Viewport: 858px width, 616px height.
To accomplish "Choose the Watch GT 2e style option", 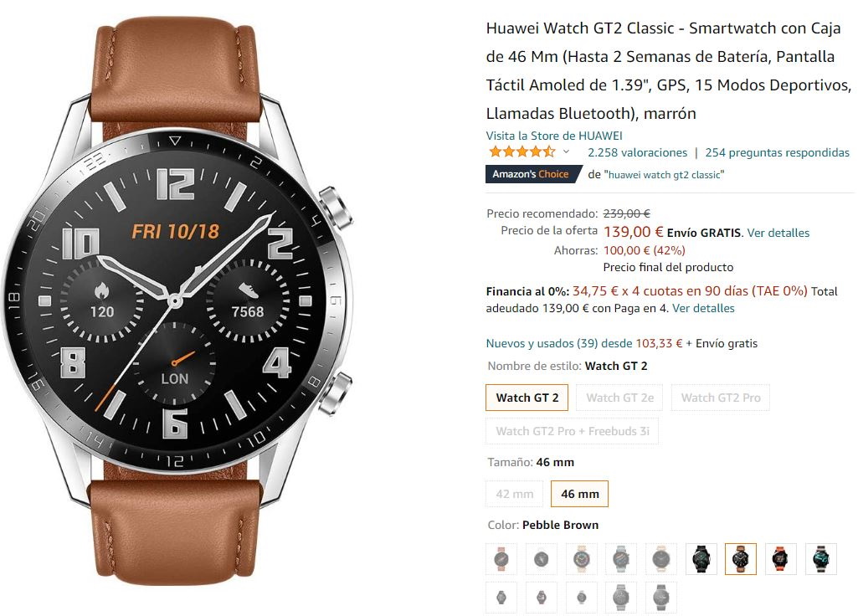I will pos(620,398).
